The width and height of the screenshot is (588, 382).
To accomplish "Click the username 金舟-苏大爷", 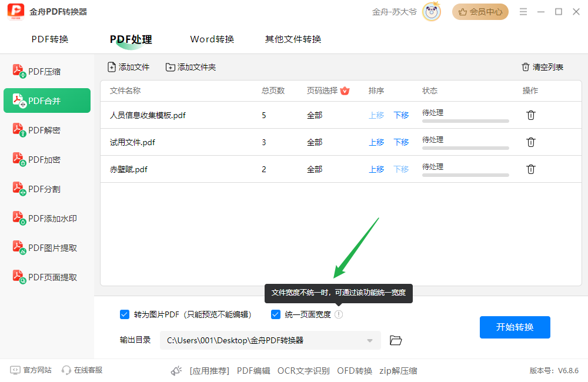I will coord(394,12).
